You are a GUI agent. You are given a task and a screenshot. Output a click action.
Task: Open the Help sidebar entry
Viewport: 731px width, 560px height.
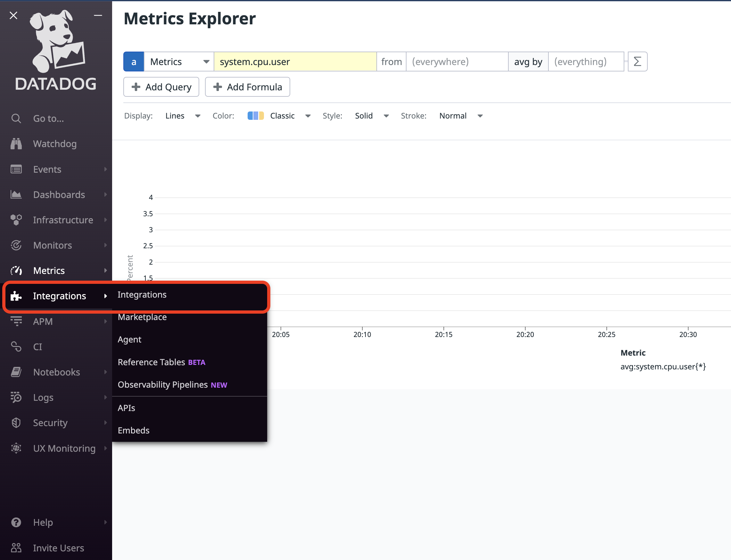coord(56,522)
